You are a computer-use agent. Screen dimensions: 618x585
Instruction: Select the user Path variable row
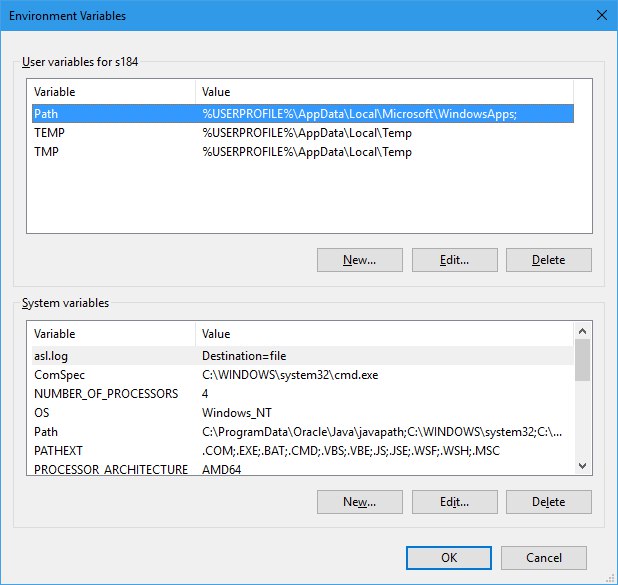[x=303, y=114]
